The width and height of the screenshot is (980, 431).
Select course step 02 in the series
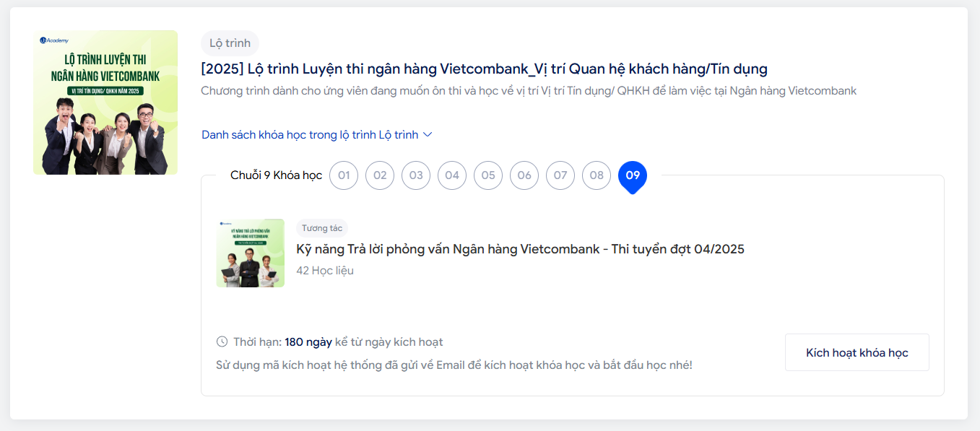click(x=380, y=175)
